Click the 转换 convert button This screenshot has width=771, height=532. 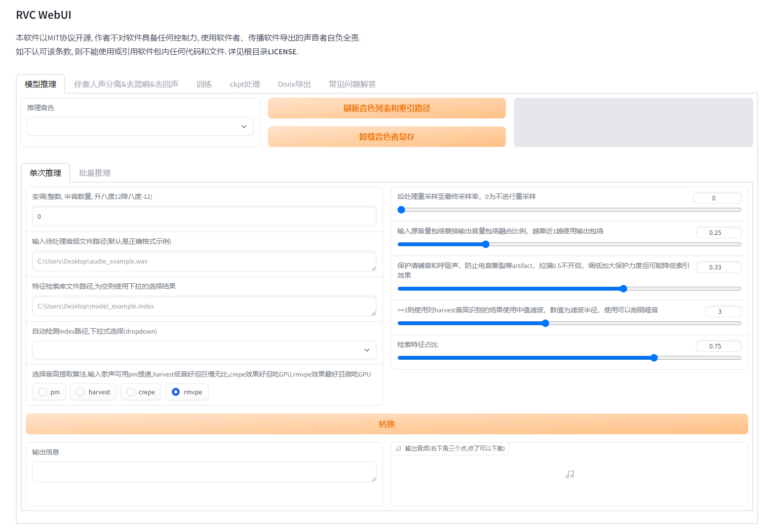click(387, 424)
